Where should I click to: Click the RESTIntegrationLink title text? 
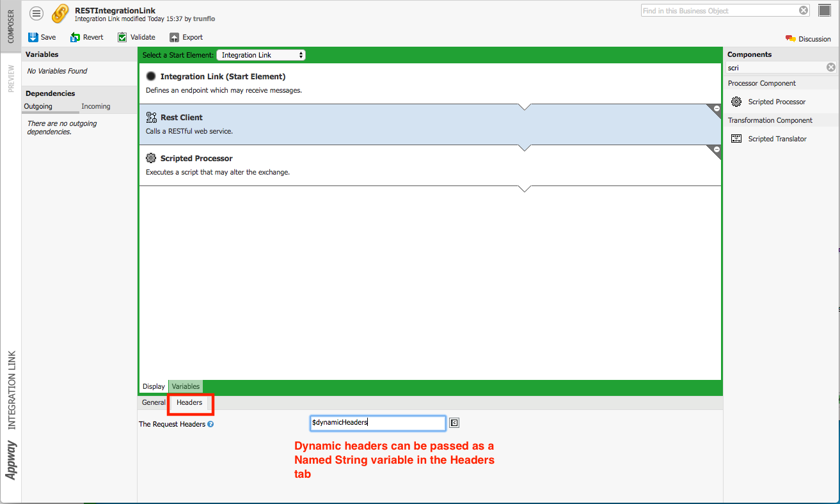(115, 10)
